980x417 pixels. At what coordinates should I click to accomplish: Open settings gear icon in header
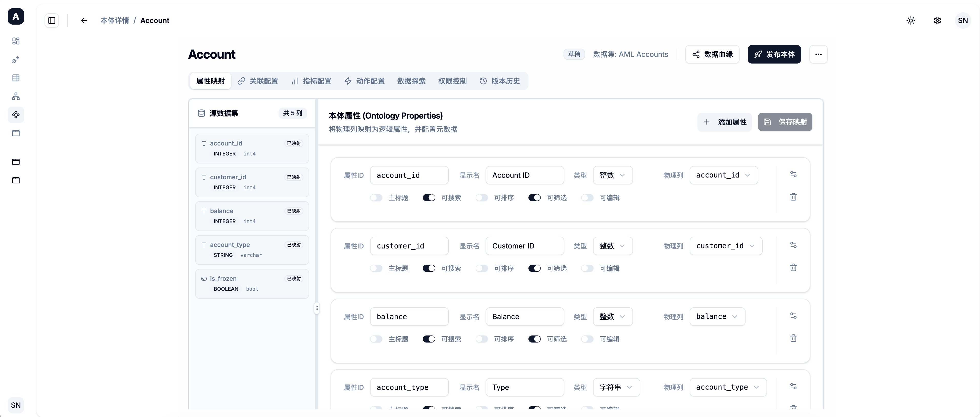coord(937,20)
